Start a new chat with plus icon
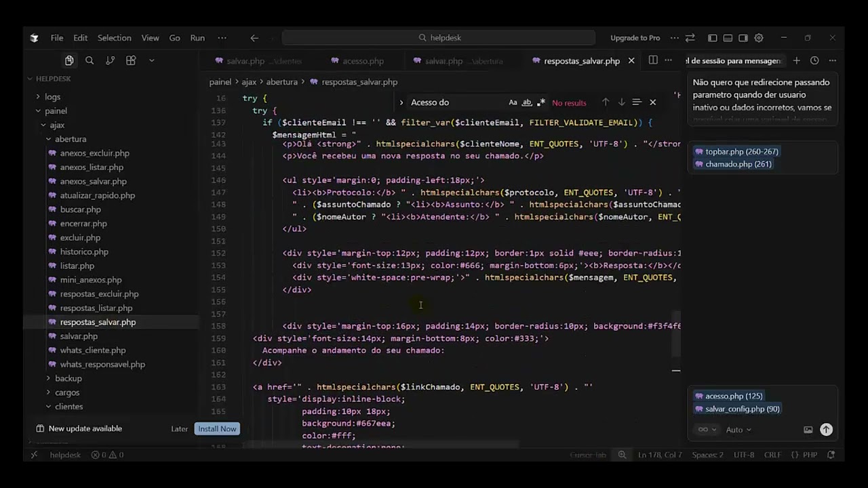868x488 pixels. pos(797,60)
